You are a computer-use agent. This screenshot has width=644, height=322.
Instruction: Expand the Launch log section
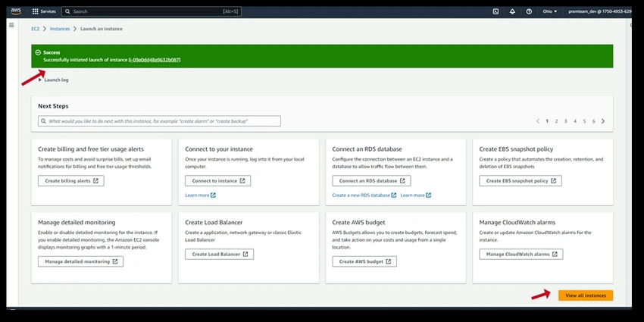53,80
